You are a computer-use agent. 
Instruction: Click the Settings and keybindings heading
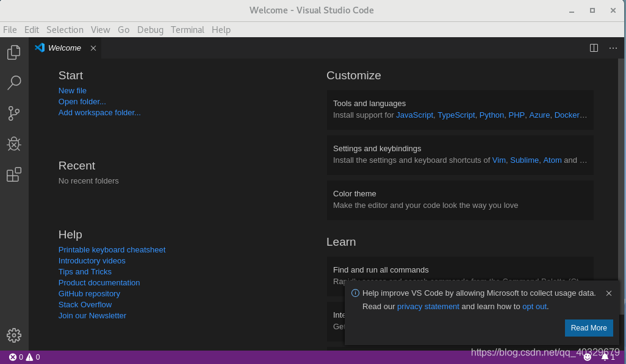[377, 149]
